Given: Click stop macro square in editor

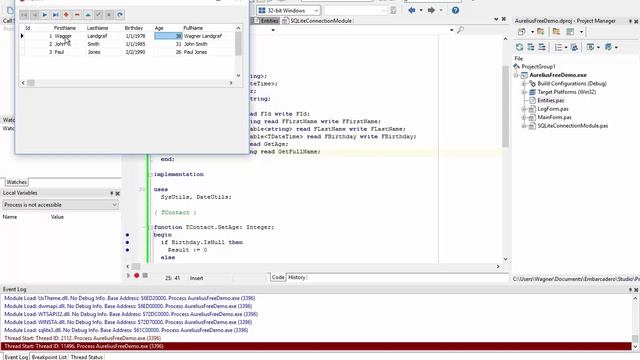Looking at the screenshot, I should [145, 276].
